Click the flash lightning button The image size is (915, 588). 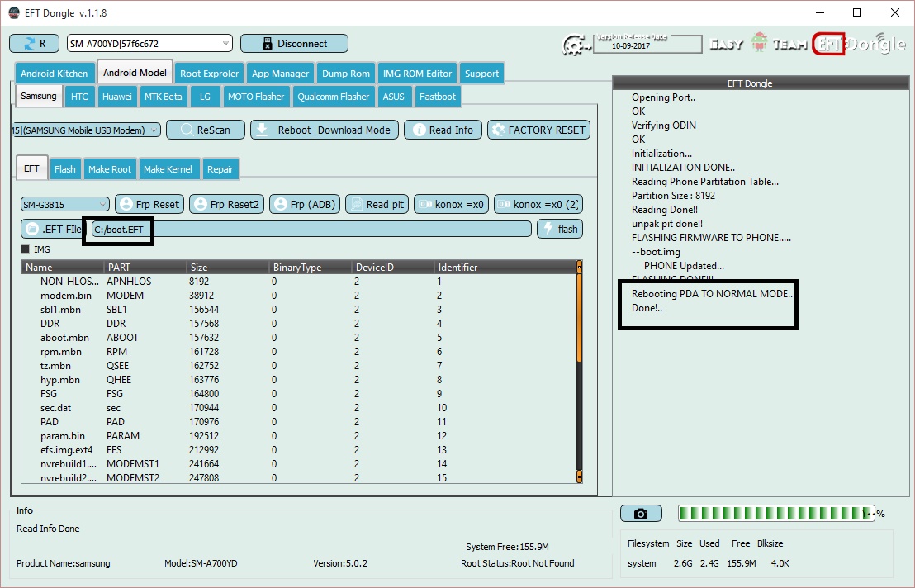coord(560,230)
